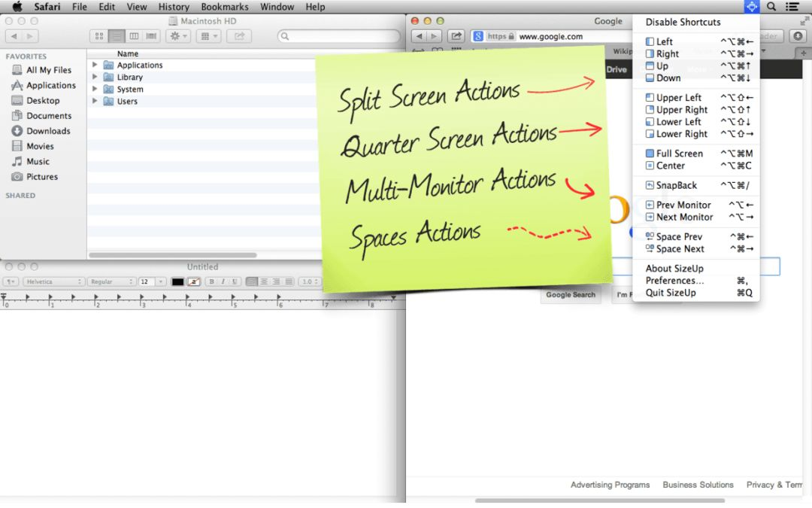
Task: Switch Finder to icon view
Action: (x=99, y=36)
